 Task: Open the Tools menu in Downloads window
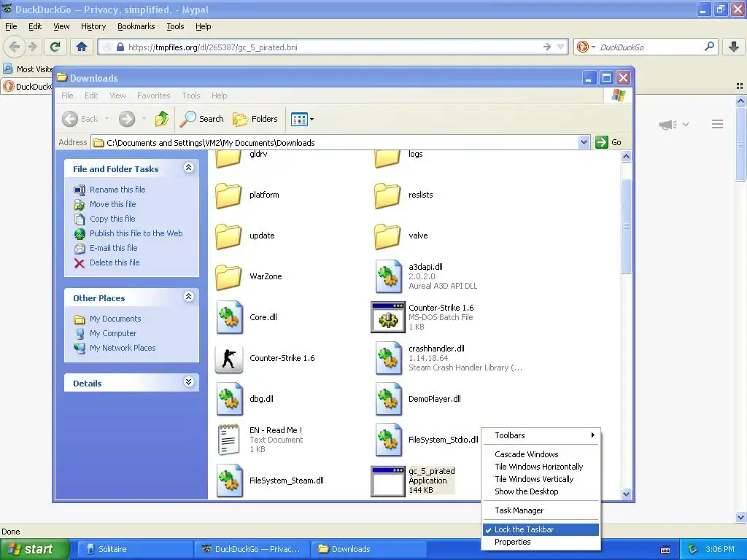[x=190, y=96]
